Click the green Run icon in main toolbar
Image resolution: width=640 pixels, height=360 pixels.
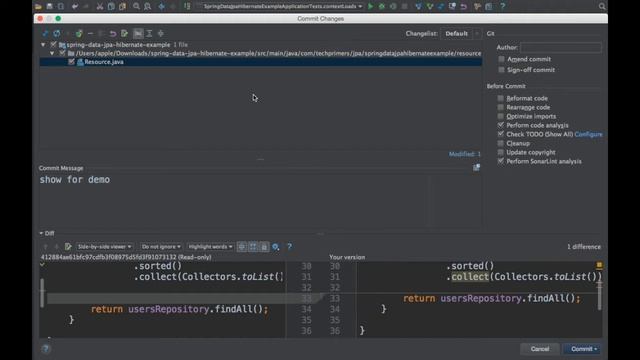370,6
